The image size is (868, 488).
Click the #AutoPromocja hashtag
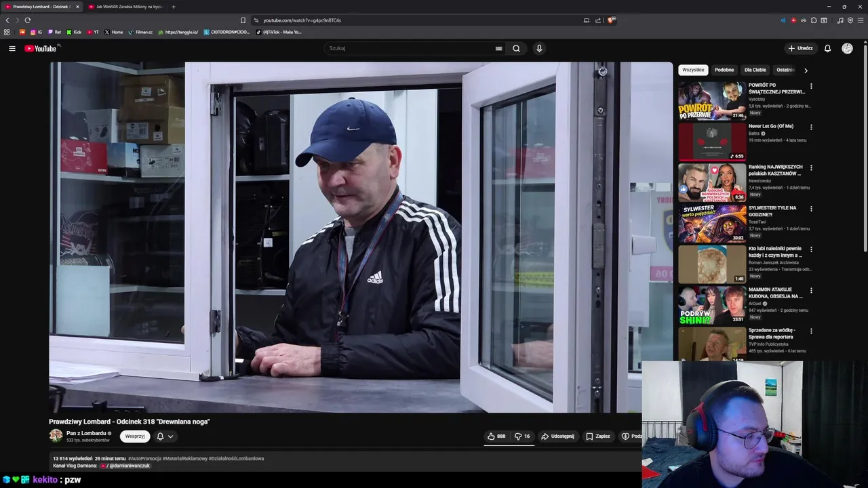point(144,458)
